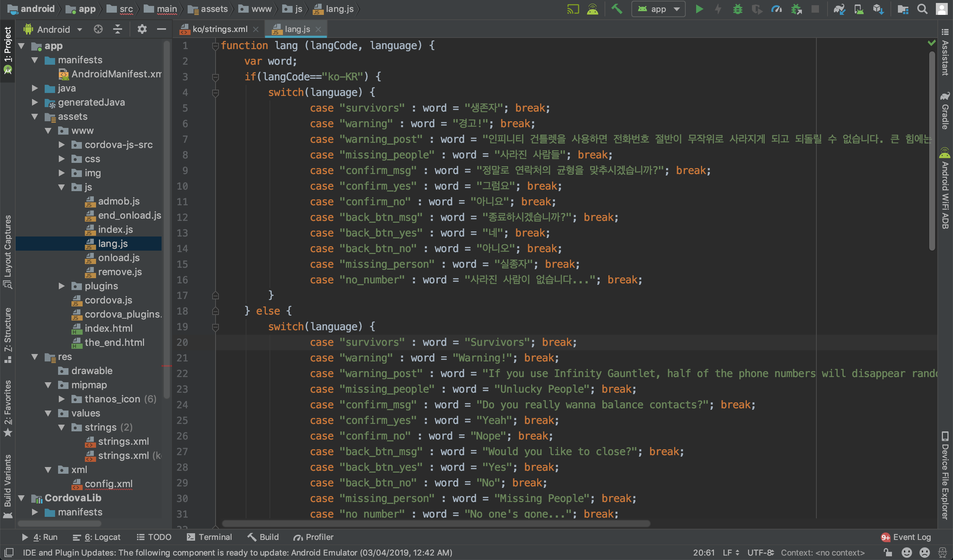Open the app run configuration dropdown
The height and width of the screenshot is (560, 953).
click(x=659, y=9)
